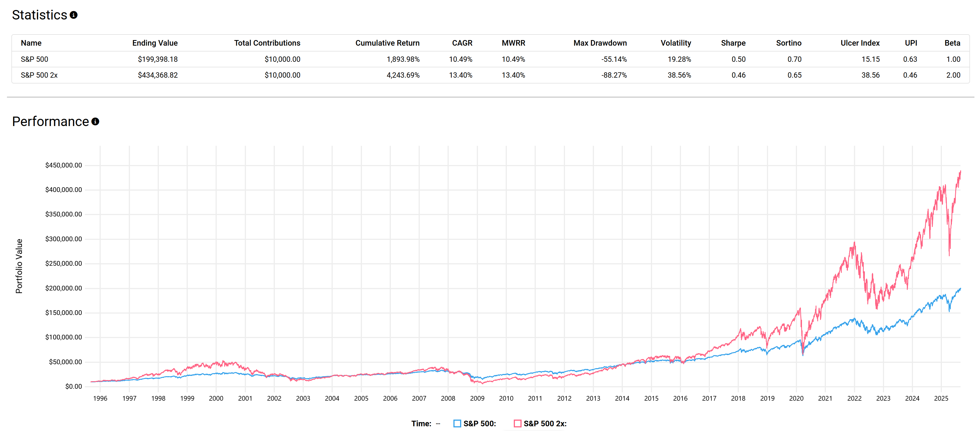Click max drawdown -88.27%
980x431 pixels.
point(614,75)
